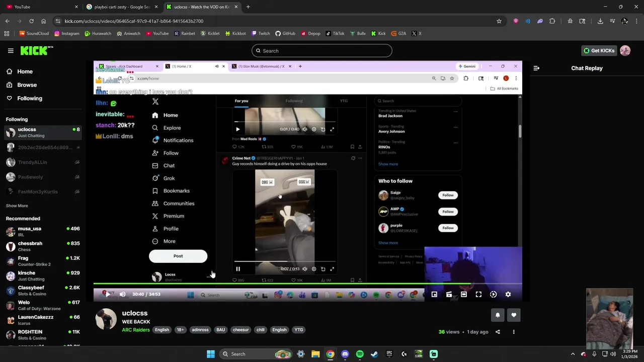Viewport: 644px width, 362px height.
Task: Click the YTG tag
Action: click(x=299, y=330)
